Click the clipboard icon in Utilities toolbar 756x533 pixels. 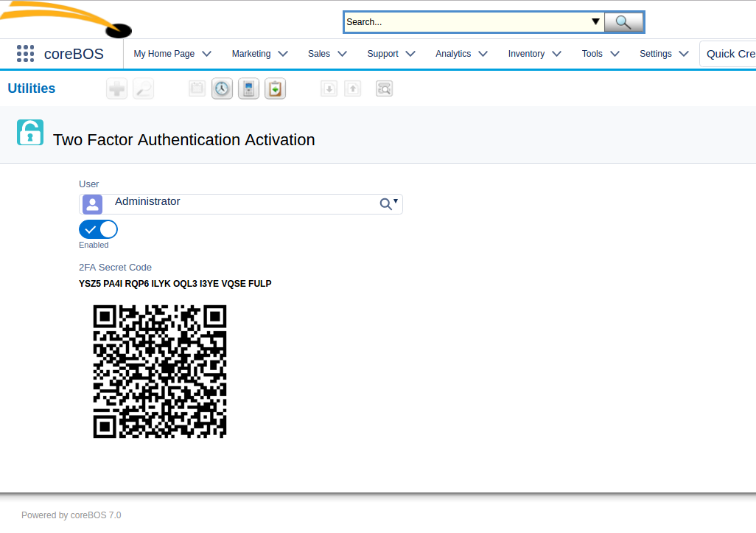275,89
